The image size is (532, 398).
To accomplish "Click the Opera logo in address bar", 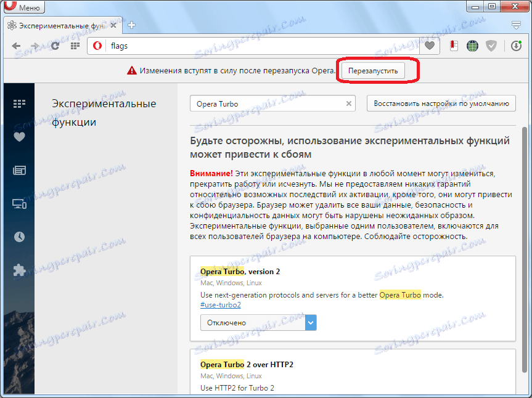I will point(97,46).
